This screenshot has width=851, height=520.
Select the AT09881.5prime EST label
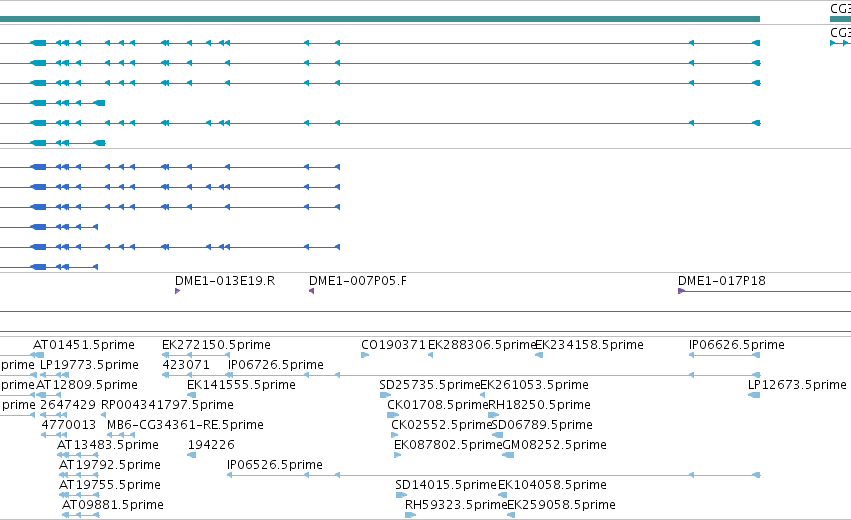[112, 505]
